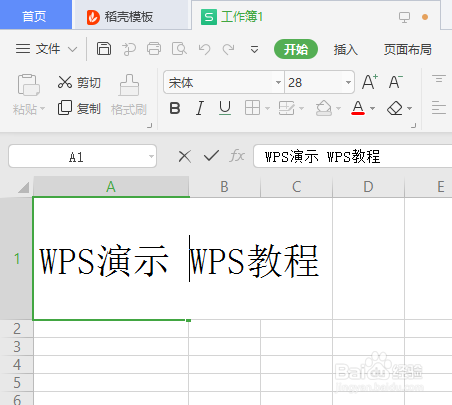Viewport: 452px width, 405px height.
Task: Click the display monitor icon in tab bar
Action: (404, 17)
